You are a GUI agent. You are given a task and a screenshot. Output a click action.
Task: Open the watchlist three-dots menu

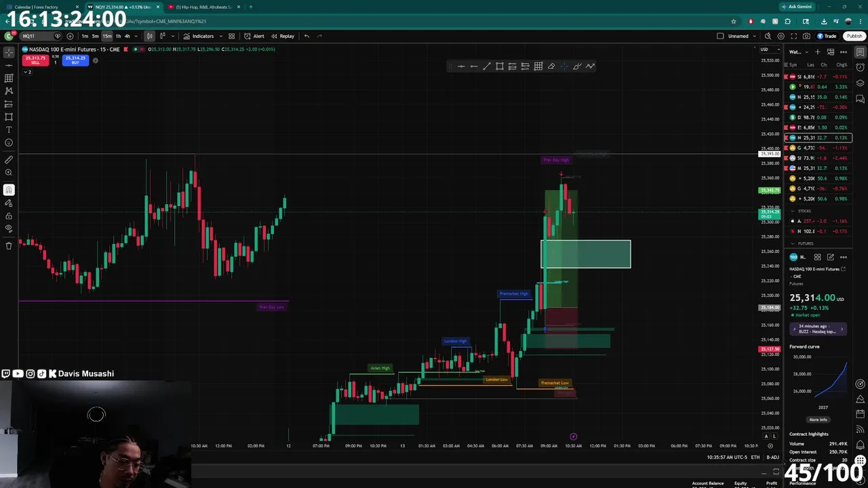point(844,52)
